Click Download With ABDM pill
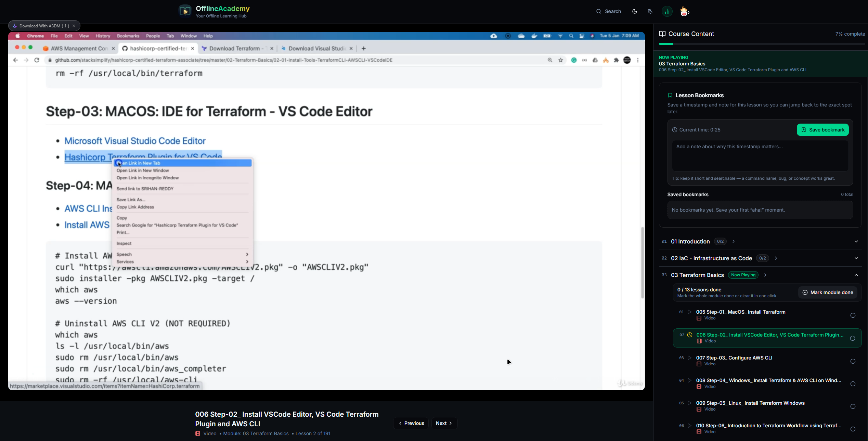868x441 pixels. click(x=44, y=26)
